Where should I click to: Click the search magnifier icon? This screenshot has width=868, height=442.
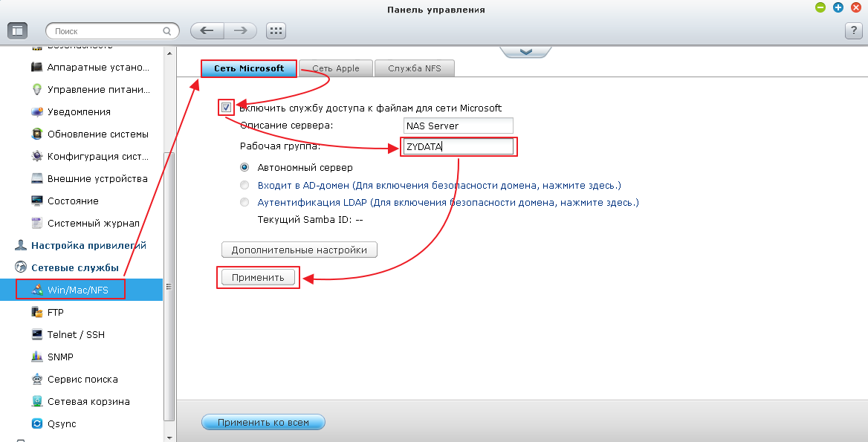[166, 31]
